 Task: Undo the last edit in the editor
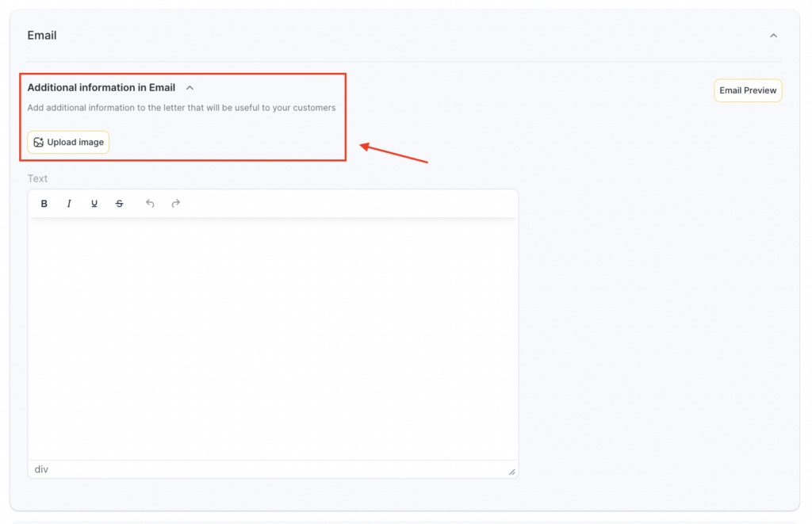coord(150,204)
